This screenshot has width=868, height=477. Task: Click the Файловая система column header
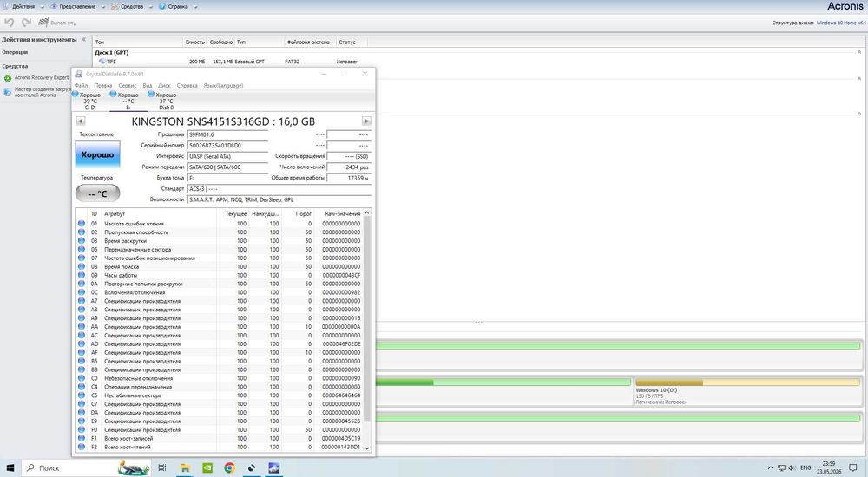click(x=308, y=42)
